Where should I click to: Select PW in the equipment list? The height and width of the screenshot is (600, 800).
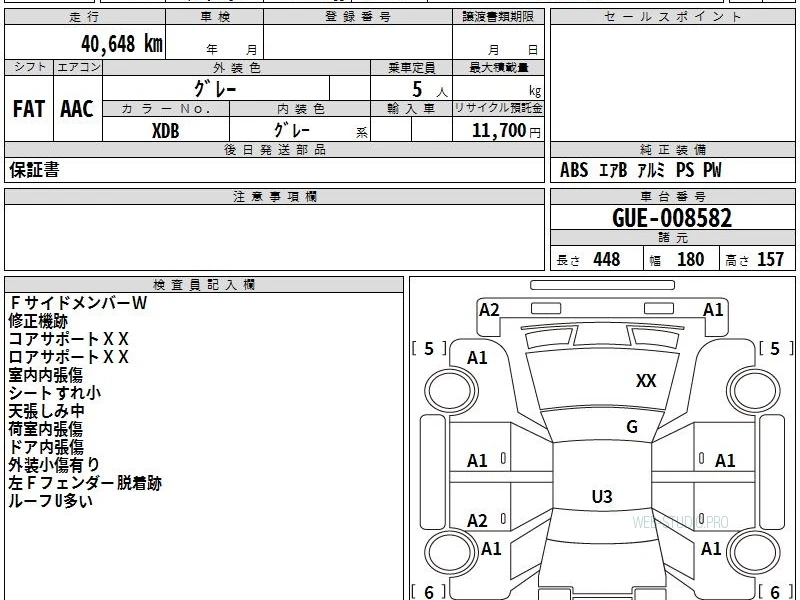click(712, 170)
